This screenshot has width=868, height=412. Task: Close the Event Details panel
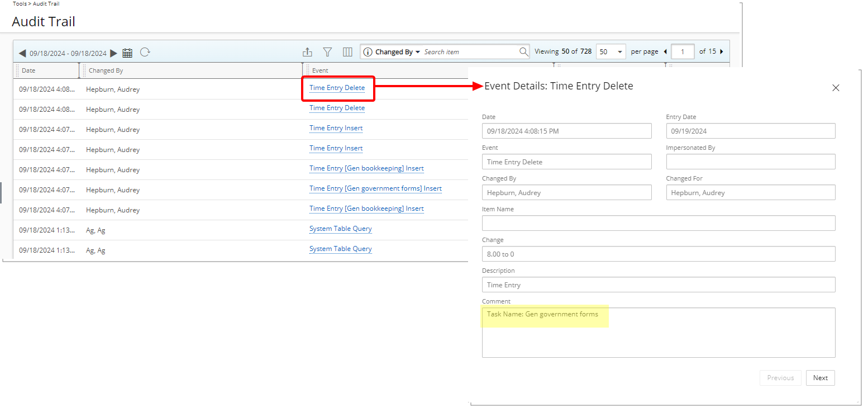pos(836,88)
